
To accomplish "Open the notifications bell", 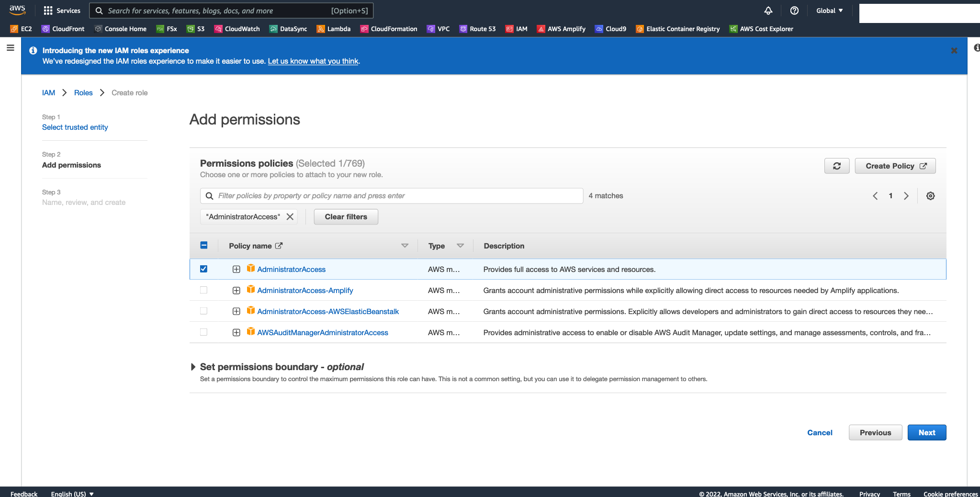I will point(768,11).
